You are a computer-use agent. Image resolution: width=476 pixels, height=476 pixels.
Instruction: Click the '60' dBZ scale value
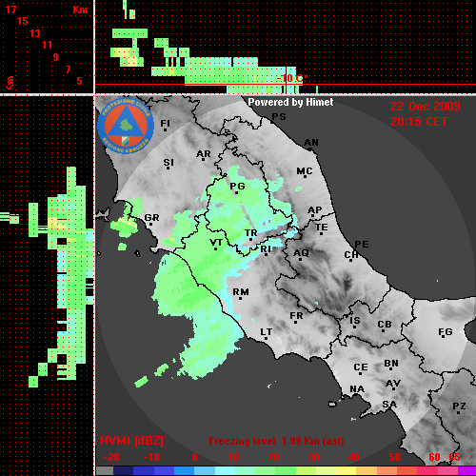pos(434,457)
